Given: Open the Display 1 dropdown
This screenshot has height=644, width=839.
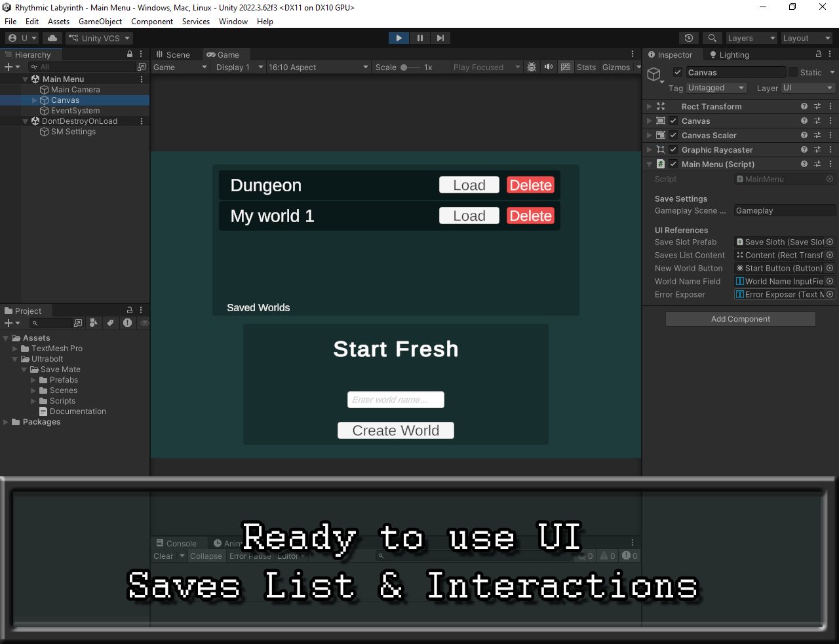Looking at the screenshot, I should (x=239, y=67).
